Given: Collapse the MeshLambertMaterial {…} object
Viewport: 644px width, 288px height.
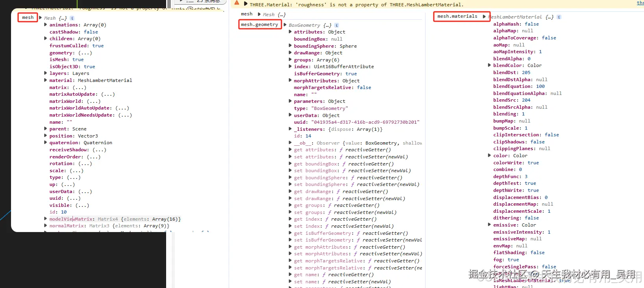Looking at the screenshot, I should click(484, 17).
